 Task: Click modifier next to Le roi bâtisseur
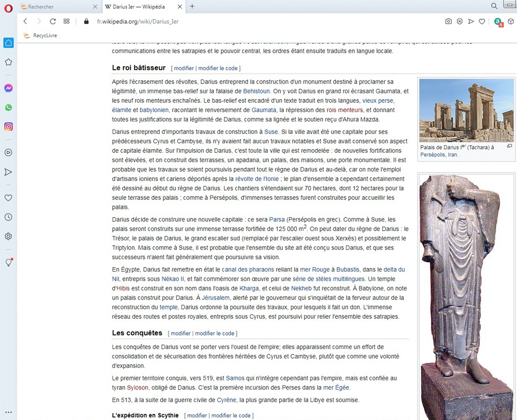184,68
